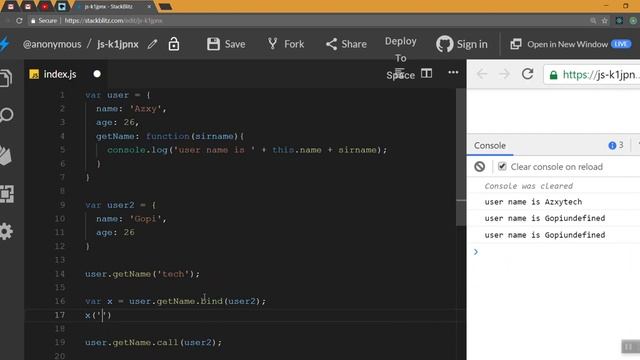Toggle Clear console on reload checkbox
This screenshot has height=360, width=640.
click(502, 167)
